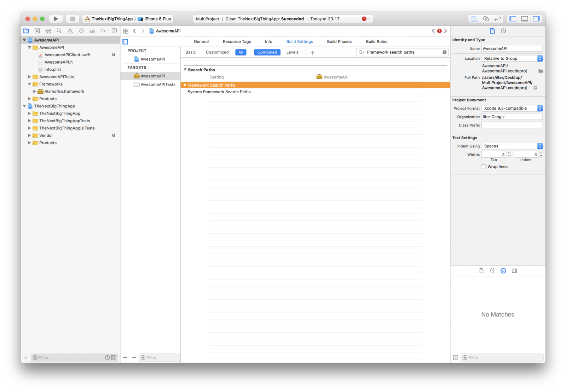The image size is (566, 392).
Task: Select the Build Settings tab
Action: pos(300,42)
